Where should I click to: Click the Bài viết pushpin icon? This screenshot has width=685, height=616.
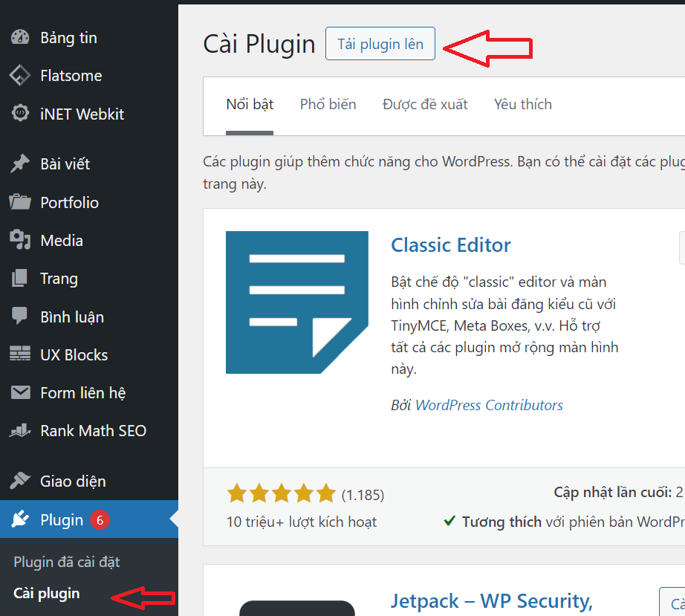click(x=20, y=163)
